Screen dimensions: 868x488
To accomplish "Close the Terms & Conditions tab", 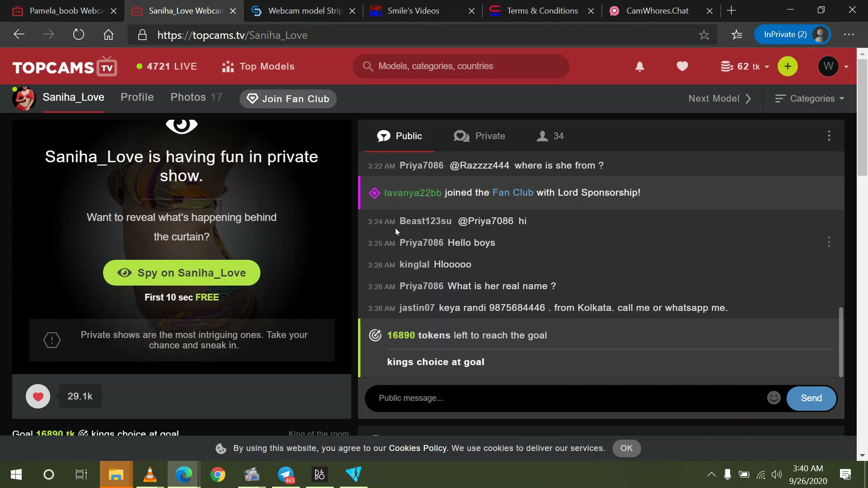I will 591,11.
